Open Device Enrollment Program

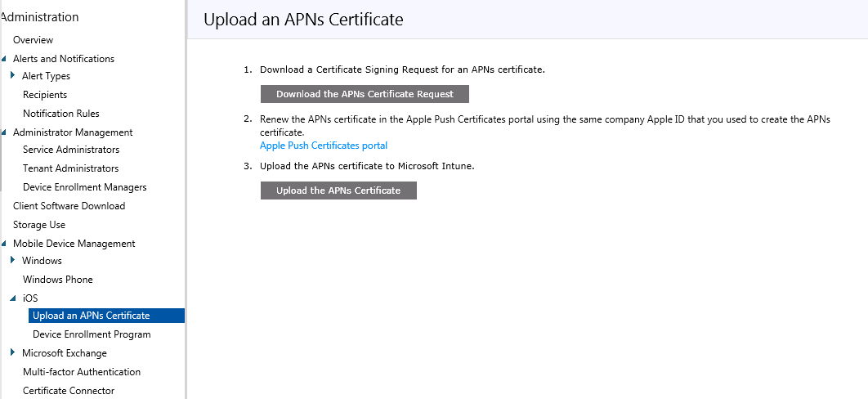92,334
